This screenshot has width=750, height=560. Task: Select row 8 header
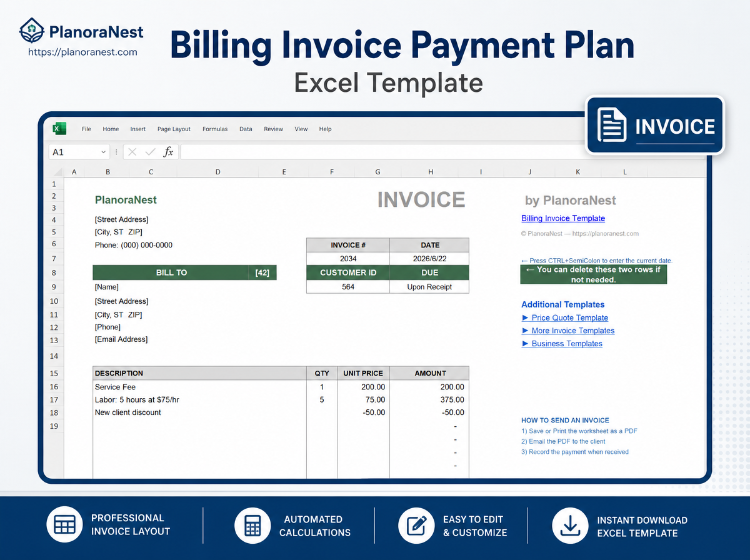point(54,272)
